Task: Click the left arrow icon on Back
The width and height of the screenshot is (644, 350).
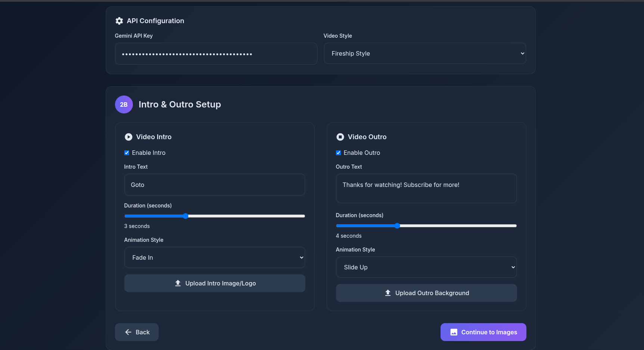Action: [x=128, y=332]
